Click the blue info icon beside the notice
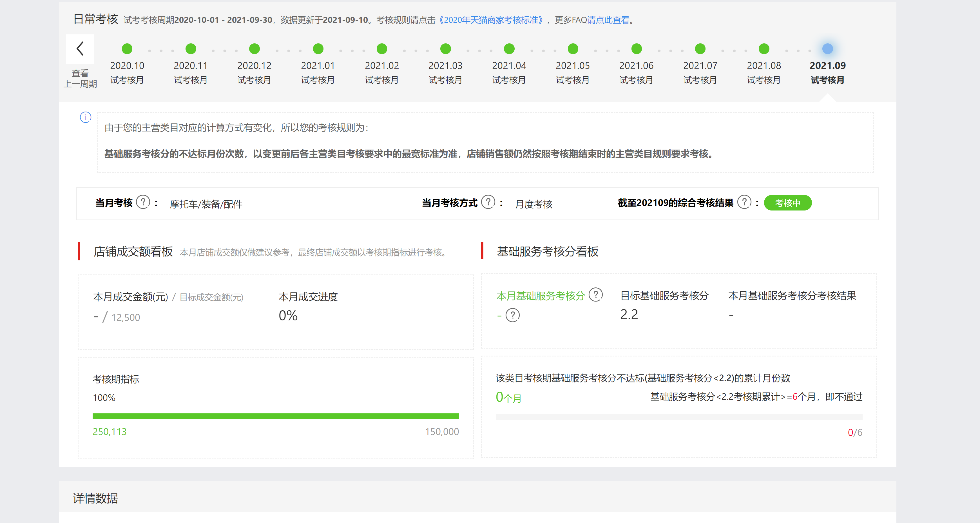Screen dimensions: 980x523 point(86,117)
